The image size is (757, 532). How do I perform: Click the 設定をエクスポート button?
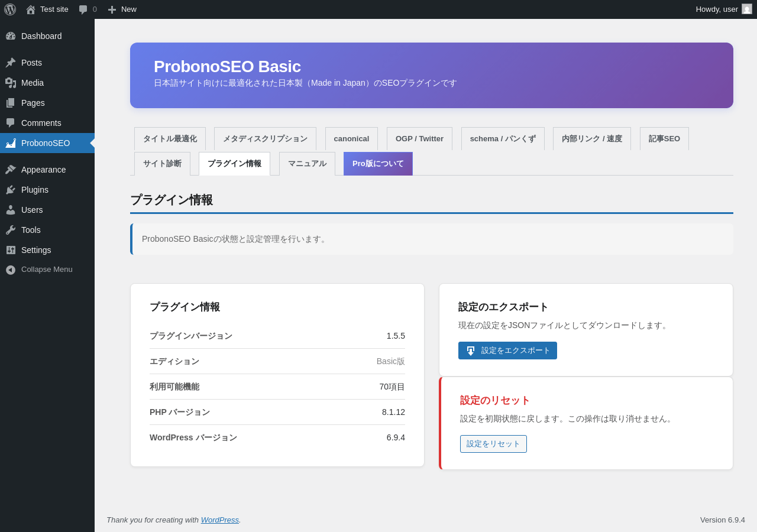click(507, 351)
